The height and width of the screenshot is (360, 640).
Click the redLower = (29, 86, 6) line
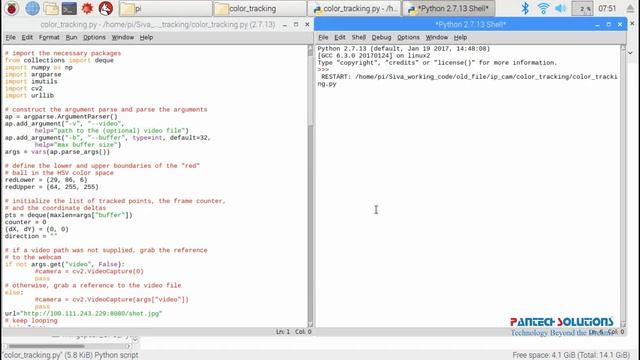pos(46,180)
